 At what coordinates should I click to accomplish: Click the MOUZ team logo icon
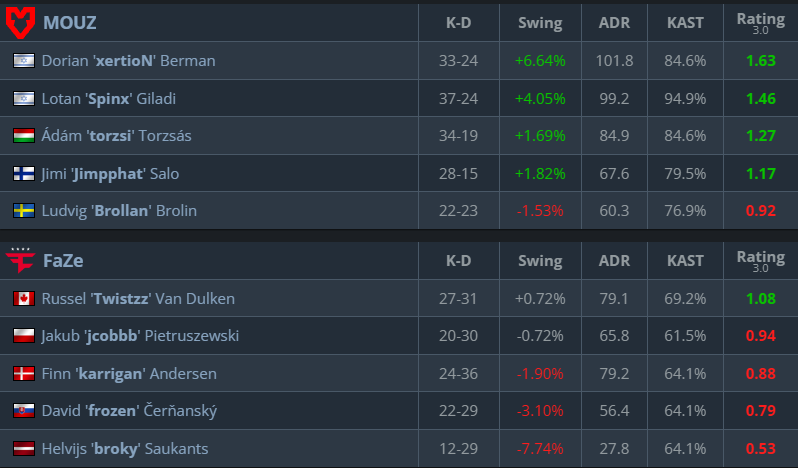(21, 22)
